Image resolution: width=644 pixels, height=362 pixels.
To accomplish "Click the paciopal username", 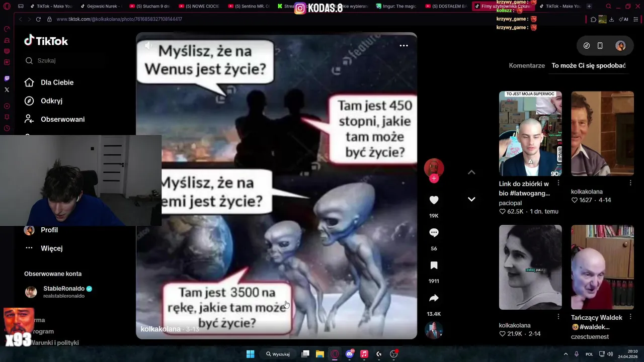I will click(x=510, y=203).
